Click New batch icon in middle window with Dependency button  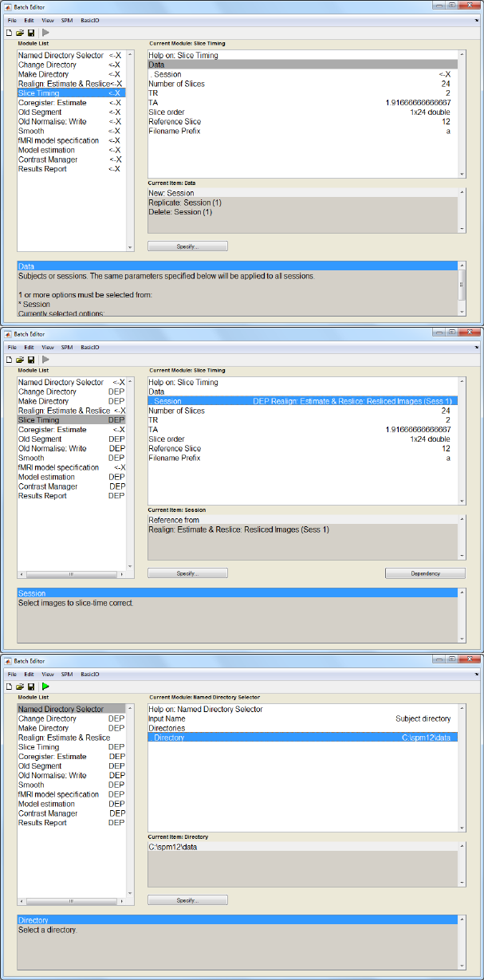10,360
